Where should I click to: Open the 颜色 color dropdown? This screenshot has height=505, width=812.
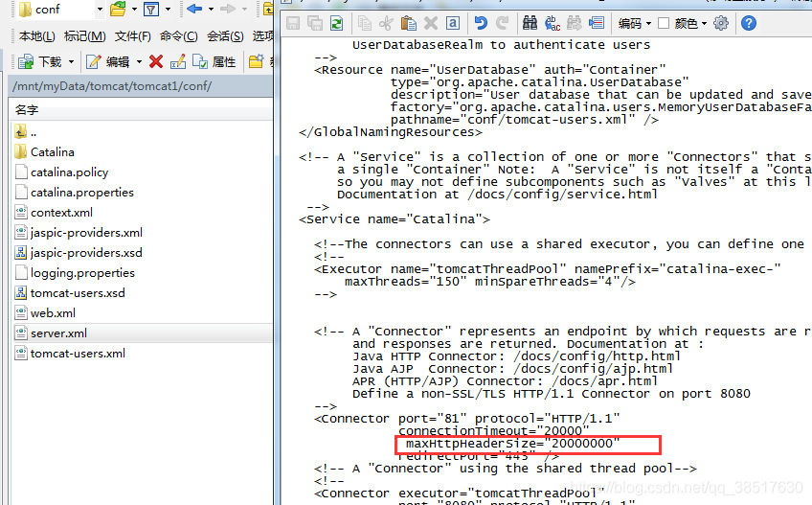(x=690, y=23)
